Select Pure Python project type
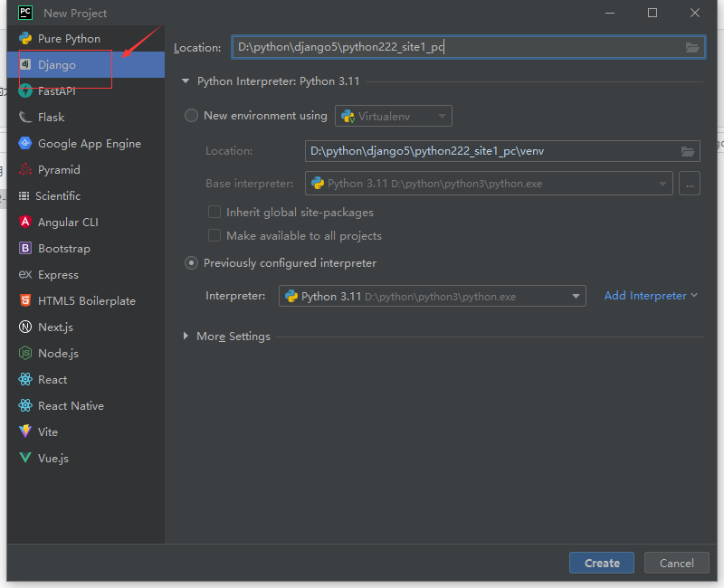The height and width of the screenshot is (588, 724). (x=86, y=38)
